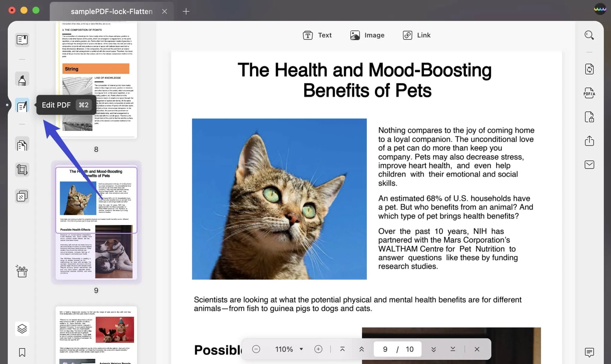The image size is (611, 364).
Task: Click the previous page jump button
Action: (362, 349)
